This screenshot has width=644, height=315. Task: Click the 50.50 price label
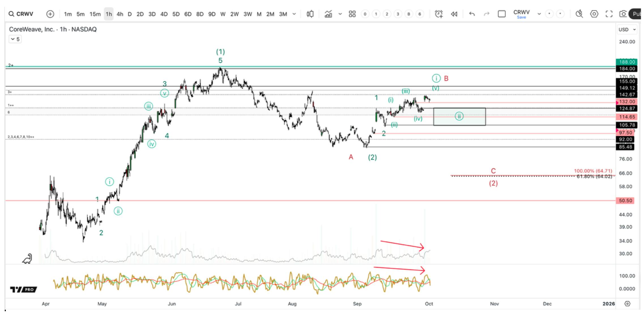click(625, 201)
